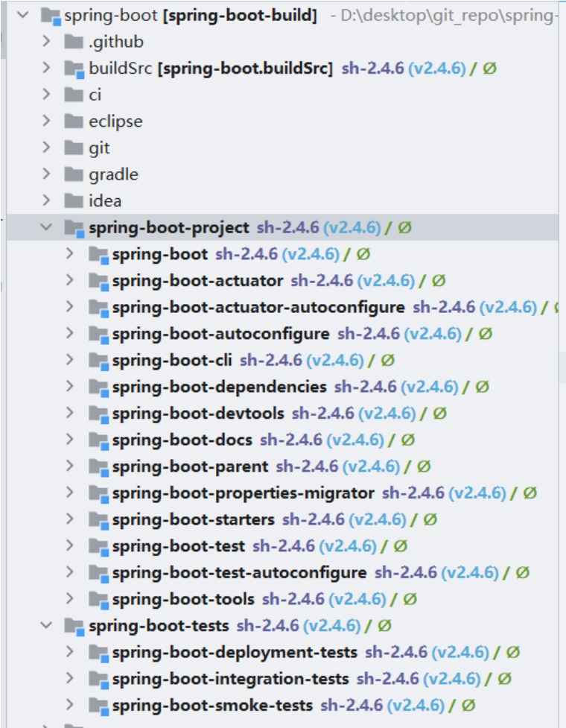Viewport: 566px width, 728px height.
Task: Click the gradle folder icon
Action: 73,174
